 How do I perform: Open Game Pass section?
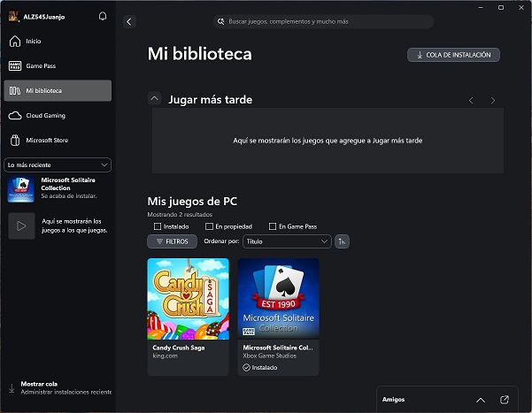pyautogui.click(x=58, y=65)
